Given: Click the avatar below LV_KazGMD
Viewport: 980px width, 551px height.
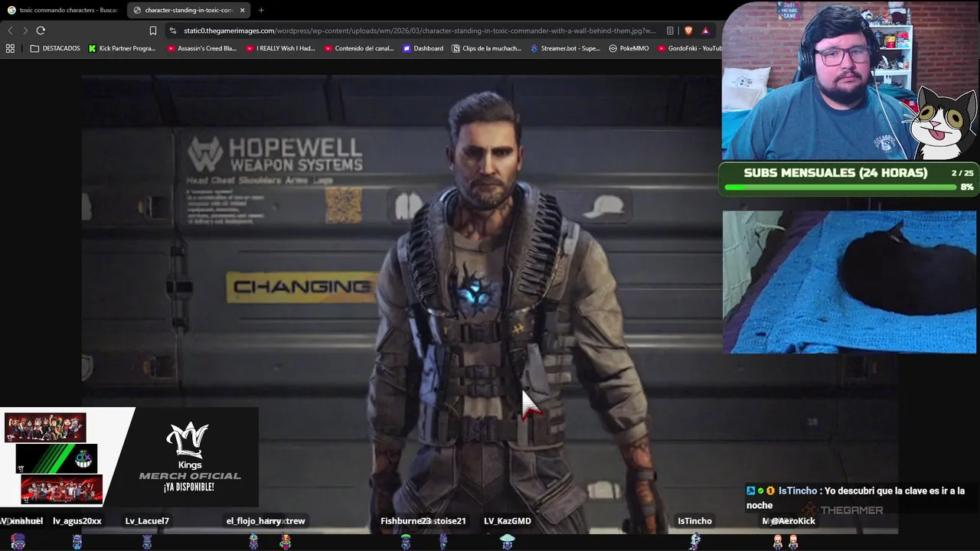Looking at the screenshot, I should (507, 541).
